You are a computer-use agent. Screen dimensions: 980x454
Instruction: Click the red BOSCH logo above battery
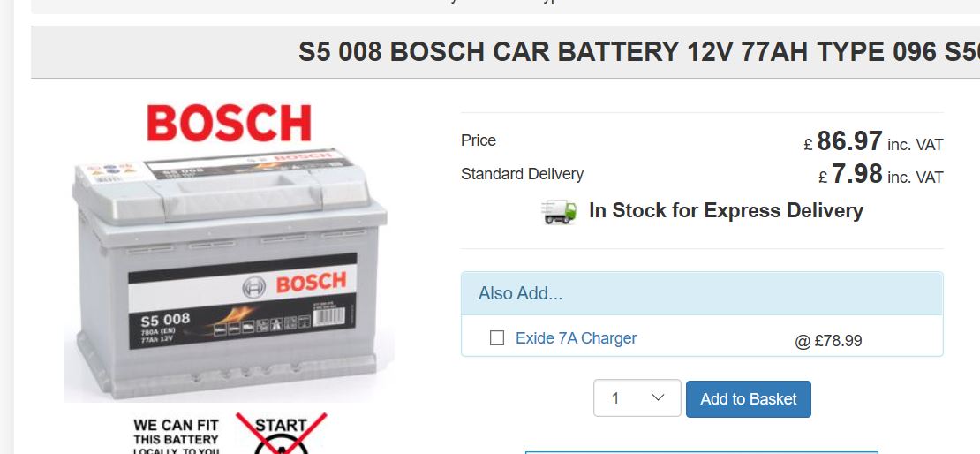pyautogui.click(x=229, y=123)
